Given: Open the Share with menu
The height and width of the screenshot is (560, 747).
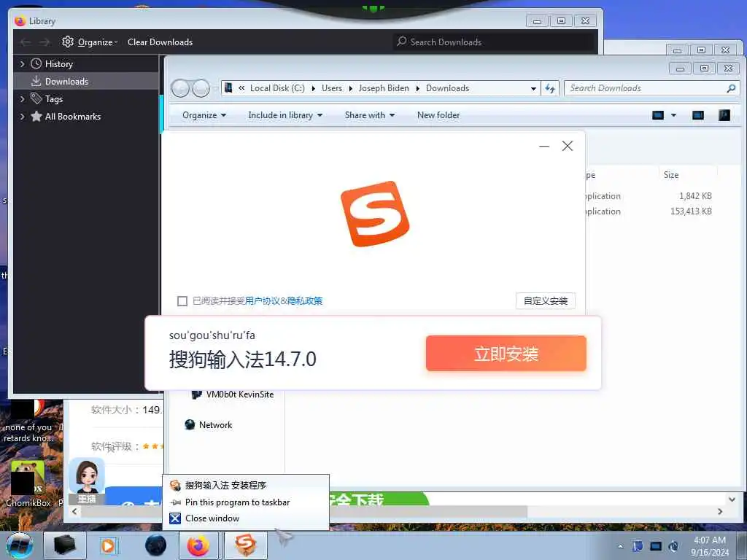Looking at the screenshot, I should click(370, 115).
